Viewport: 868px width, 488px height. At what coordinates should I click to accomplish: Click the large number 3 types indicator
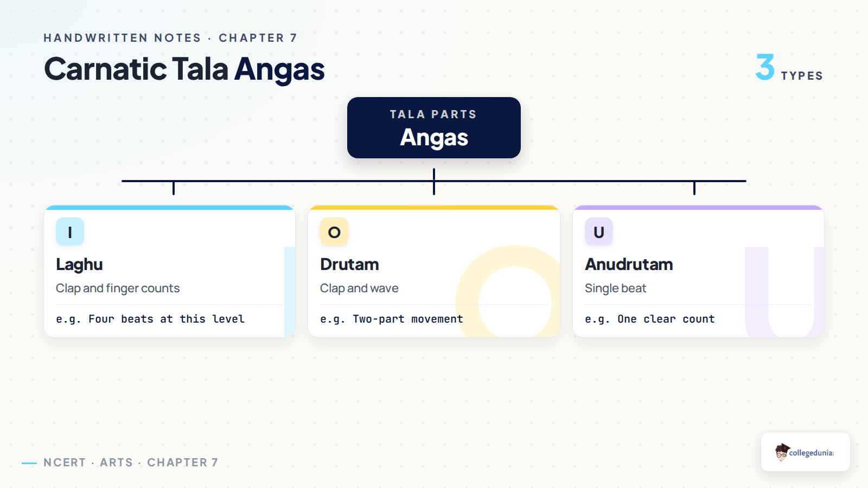(x=789, y=68)
